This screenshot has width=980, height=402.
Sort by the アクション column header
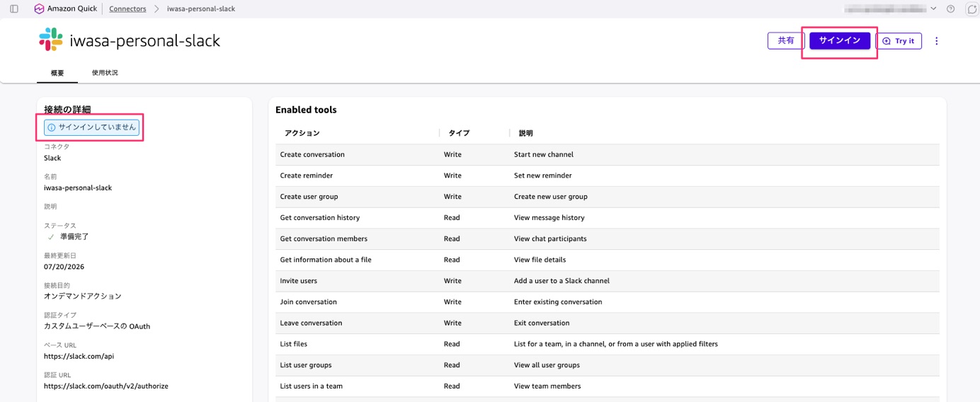pos(302,133)
